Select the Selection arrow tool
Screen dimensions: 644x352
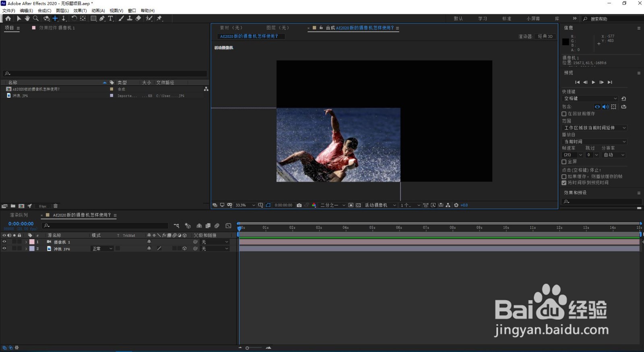(x=19, y=18)
